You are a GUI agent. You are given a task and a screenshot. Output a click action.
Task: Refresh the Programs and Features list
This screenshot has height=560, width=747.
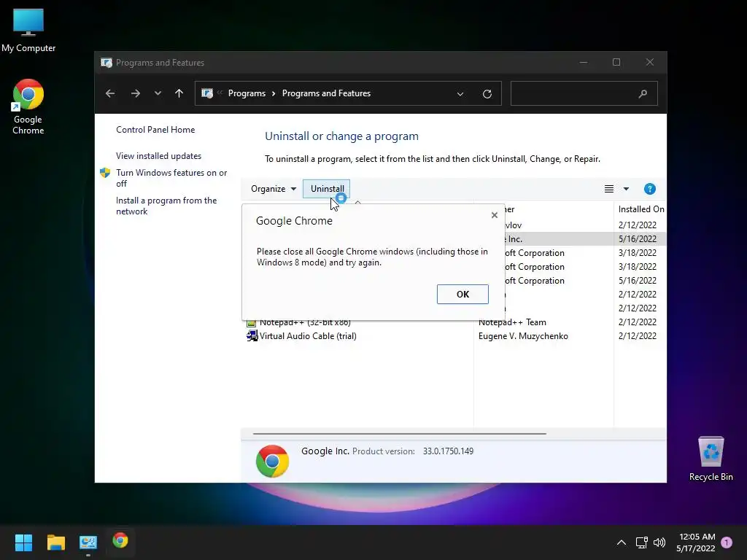click(487, 94)
